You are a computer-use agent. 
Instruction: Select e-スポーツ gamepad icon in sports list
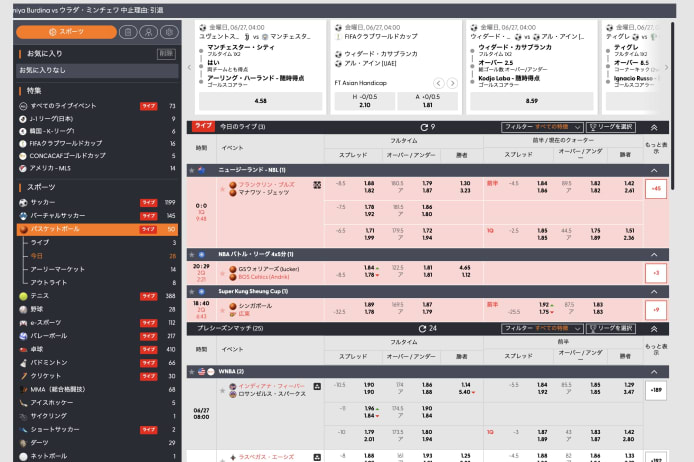[x=23, y=323]
